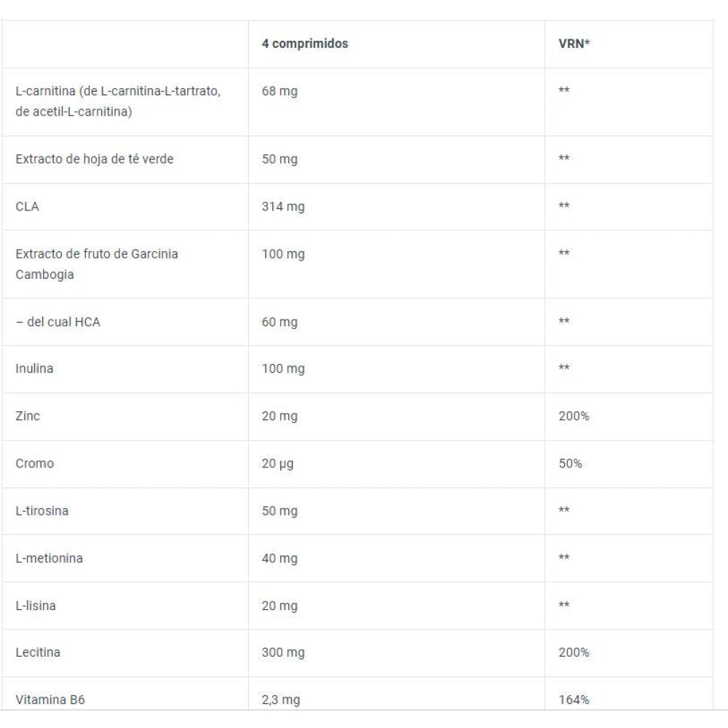Click the 314 mg value
The image size is (728, 728).
(283, 207)
